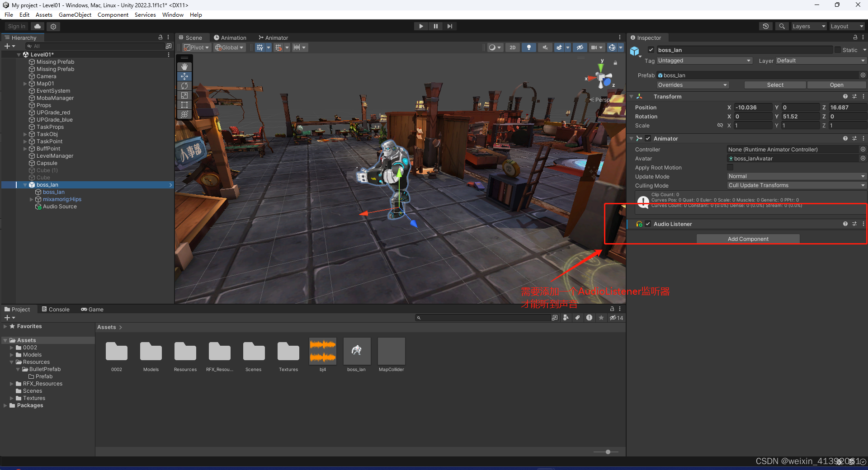The image size is (868, 470).
Task: Open Global handle rotation dropdown
Action: [230, 47]
